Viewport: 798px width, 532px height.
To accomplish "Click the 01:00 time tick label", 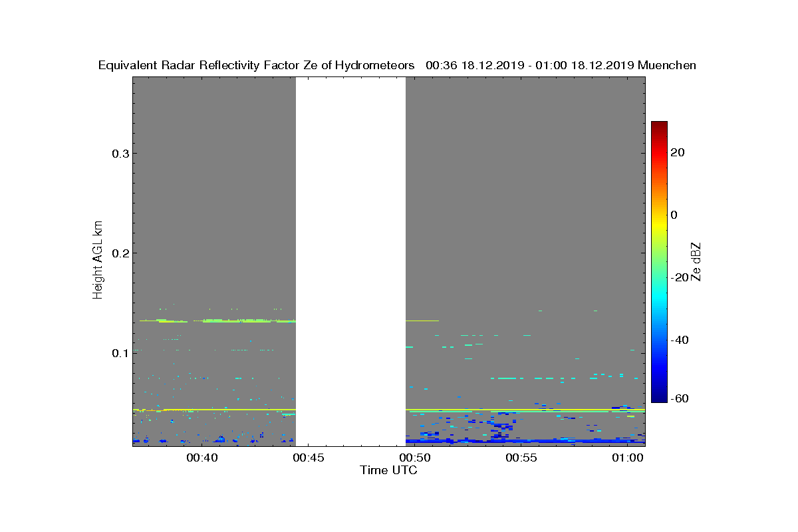I will [627, 458].
